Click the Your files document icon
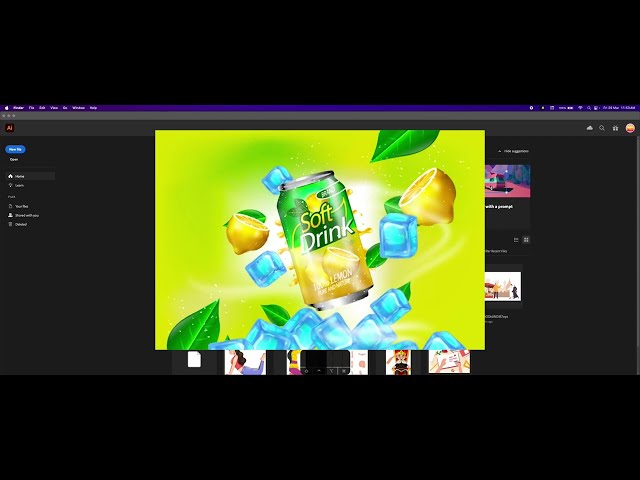The height and width of the screenshot is (480, 640). [11, 206]
